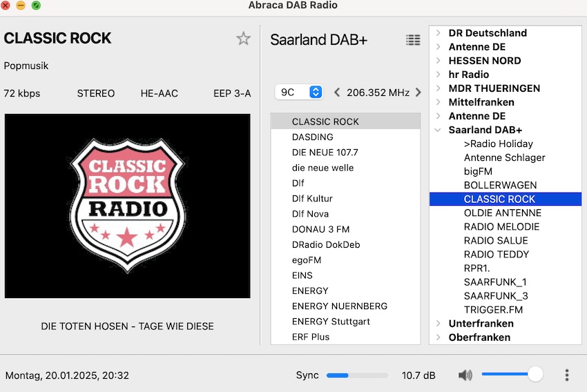The image size is (587, 392).
Task: Choose EINS in the service list
Action: tap(345, 275)
